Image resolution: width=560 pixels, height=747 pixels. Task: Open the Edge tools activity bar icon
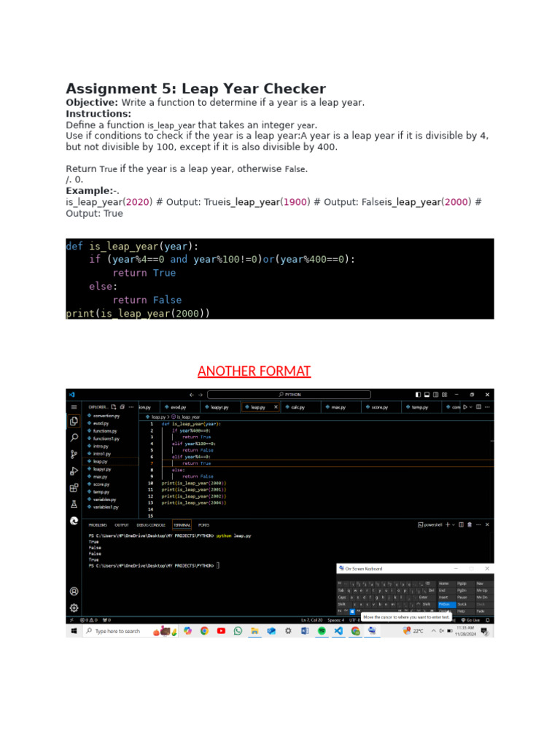click(74, 521)
